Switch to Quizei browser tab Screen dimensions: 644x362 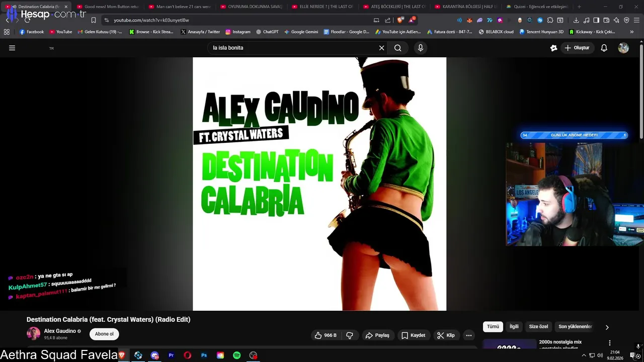pos(537,7)
